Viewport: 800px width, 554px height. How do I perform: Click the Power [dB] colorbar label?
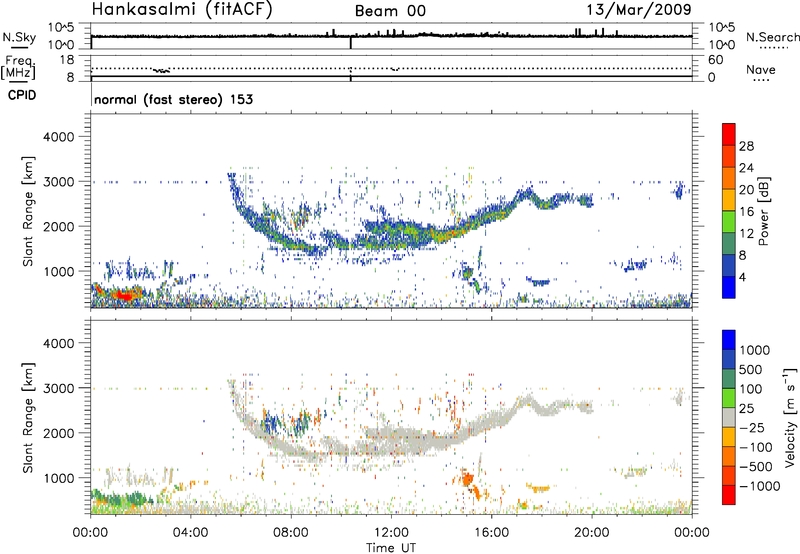tap(763, 211)
